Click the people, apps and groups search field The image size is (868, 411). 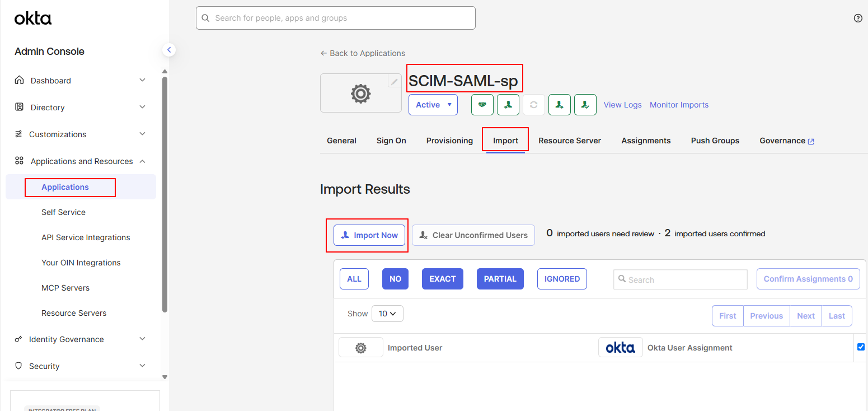point(336,18)
